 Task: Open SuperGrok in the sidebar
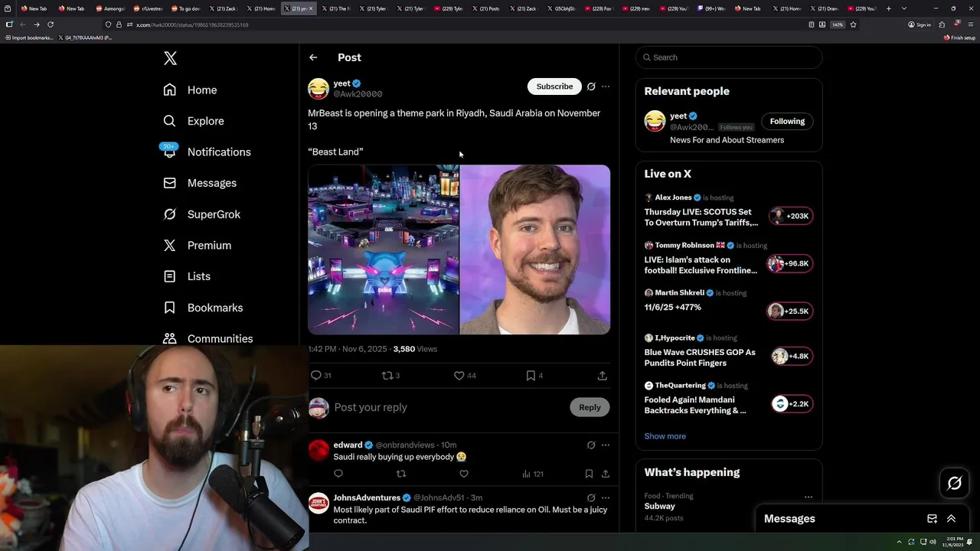(x=201, y=214)
